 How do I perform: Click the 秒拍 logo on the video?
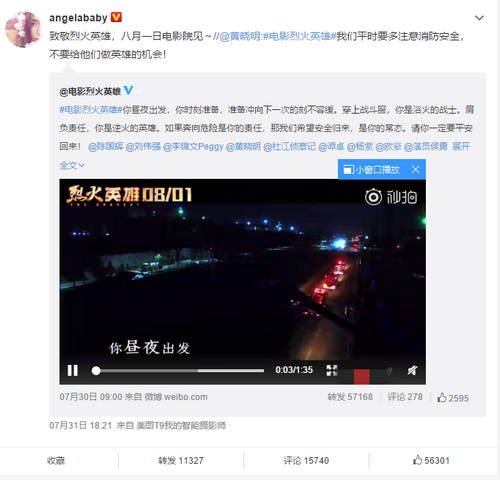[x=391, y=197]
